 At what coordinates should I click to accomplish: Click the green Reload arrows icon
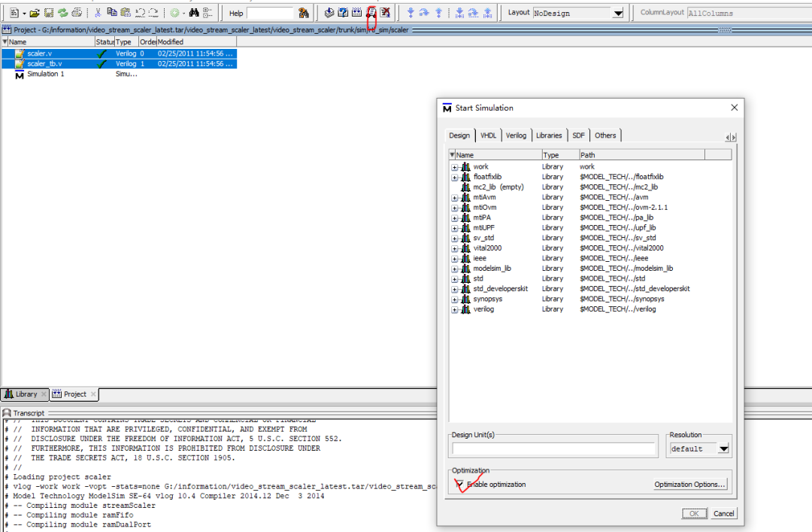pyautogui.click(x=62, y=13)
